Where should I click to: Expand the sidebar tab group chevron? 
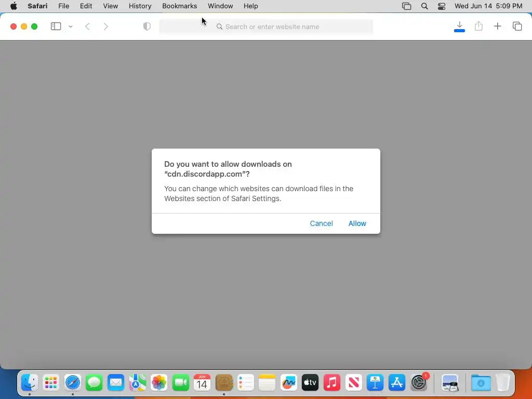coord(71,26)
